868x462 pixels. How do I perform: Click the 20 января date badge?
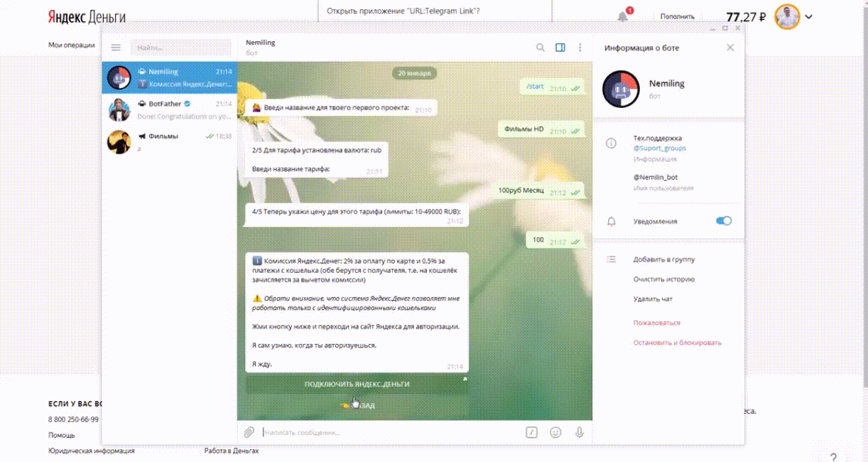pos(415,72)
